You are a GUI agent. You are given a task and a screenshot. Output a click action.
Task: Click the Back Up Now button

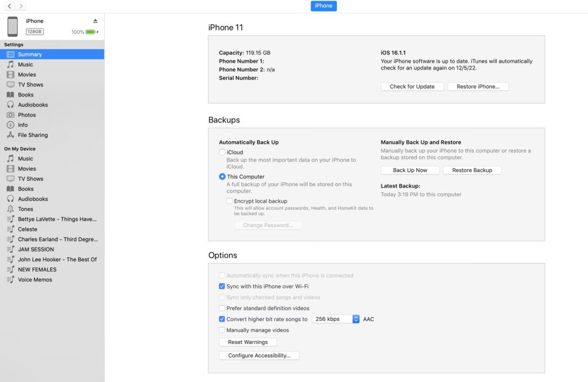(x=410, y=171)
